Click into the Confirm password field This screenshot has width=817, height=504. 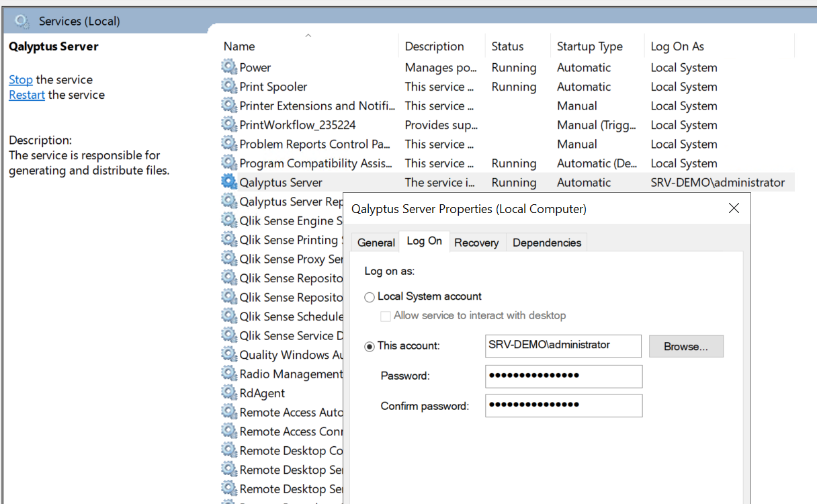pyautogui.click(x=563, y=405)
